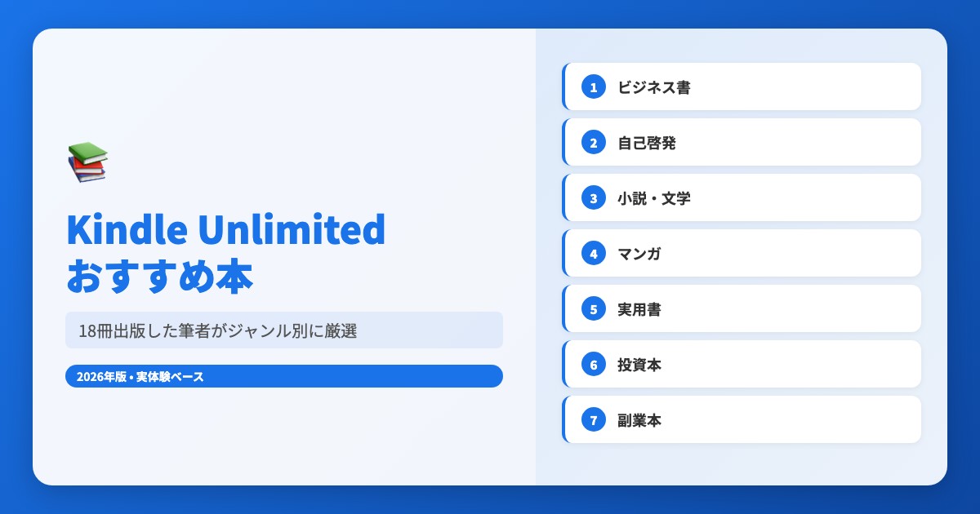Click the blue accent bar on ビジネス書 card

pos(563,86)
